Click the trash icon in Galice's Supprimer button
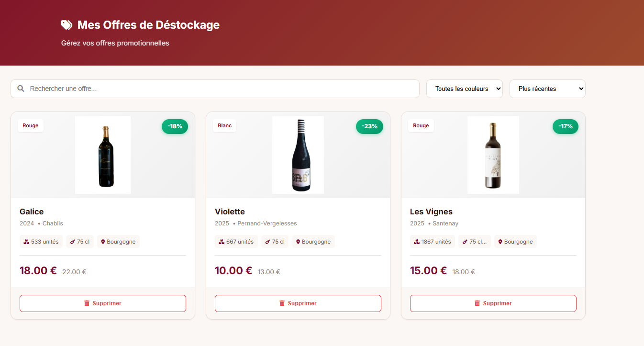This screenshot has height=346, width=644. tap(87, 303)
